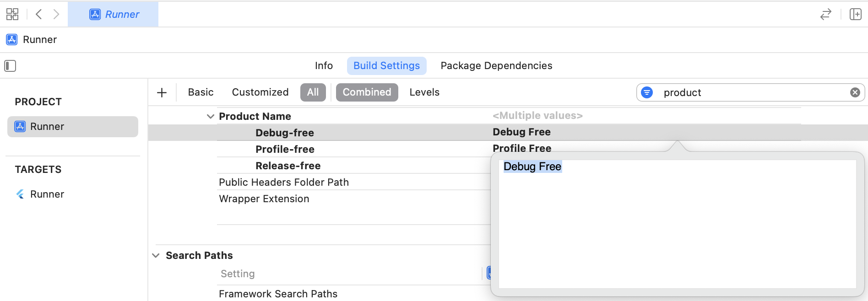Show All build settings
868x301 pixels.
click(313, 92)
